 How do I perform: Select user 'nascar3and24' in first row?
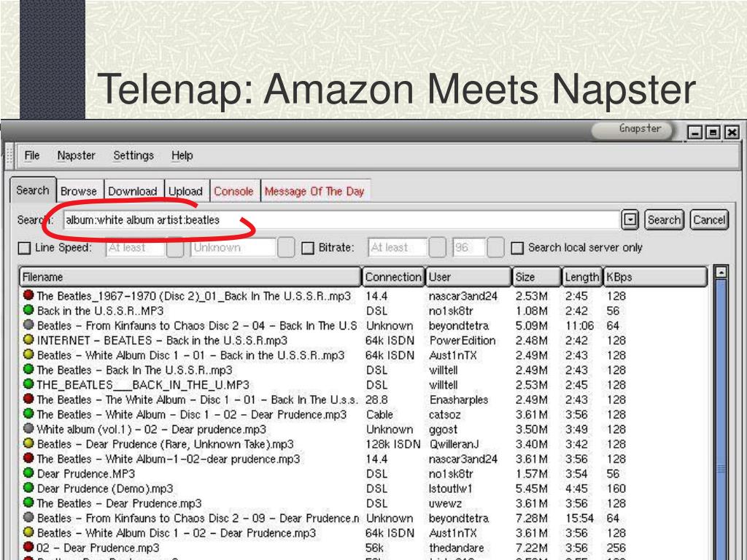(463, 296)
